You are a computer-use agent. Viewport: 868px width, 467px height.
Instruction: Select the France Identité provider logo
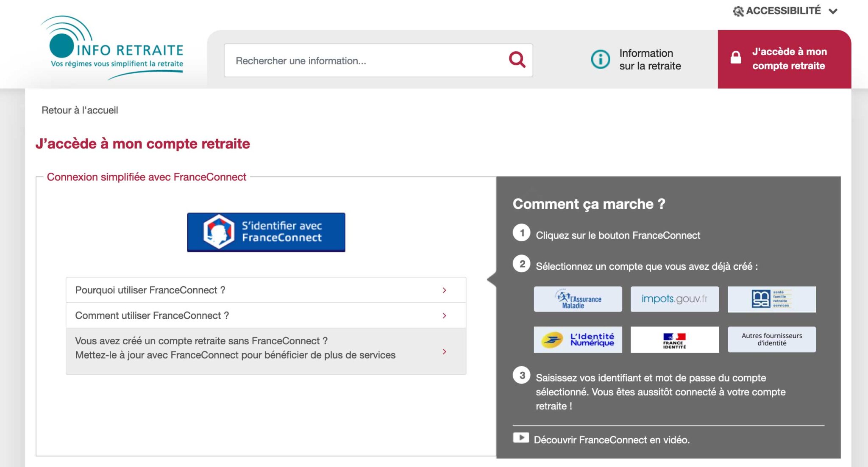[674, 339]
